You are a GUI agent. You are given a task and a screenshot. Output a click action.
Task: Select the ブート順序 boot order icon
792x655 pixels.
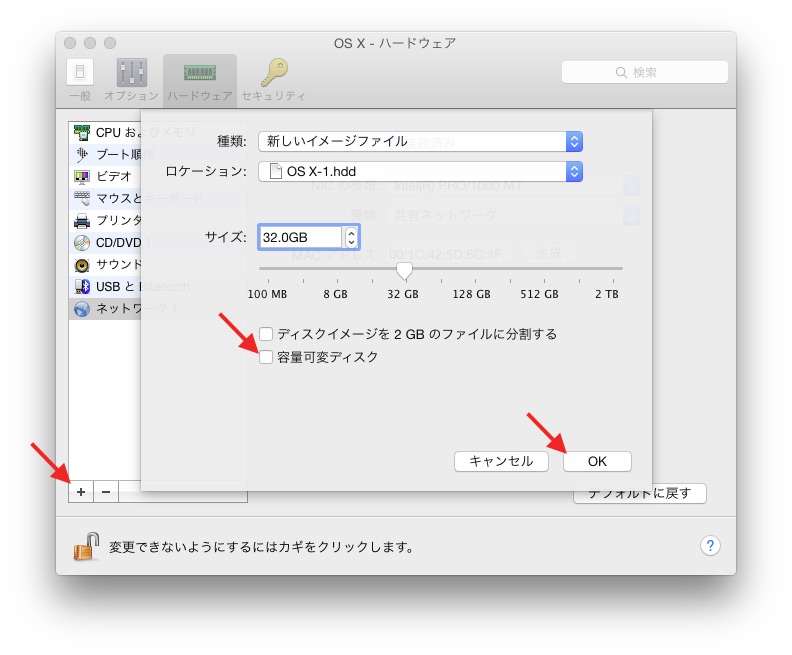tap(82, 154)
